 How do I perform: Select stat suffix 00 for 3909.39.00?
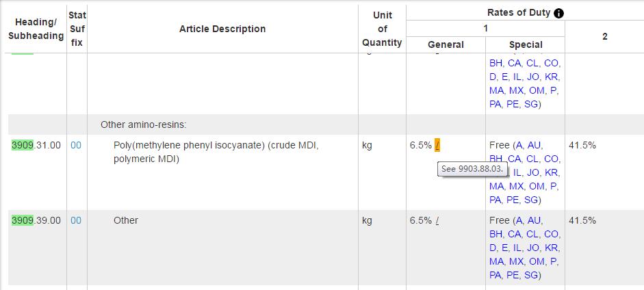76,220
